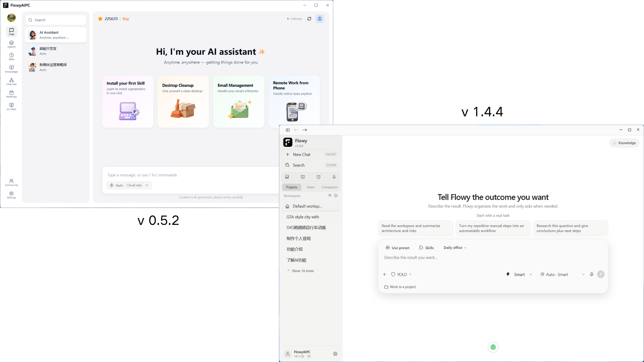Click the Describe the result you want field
644x362 pixels.
click(493, 257)
